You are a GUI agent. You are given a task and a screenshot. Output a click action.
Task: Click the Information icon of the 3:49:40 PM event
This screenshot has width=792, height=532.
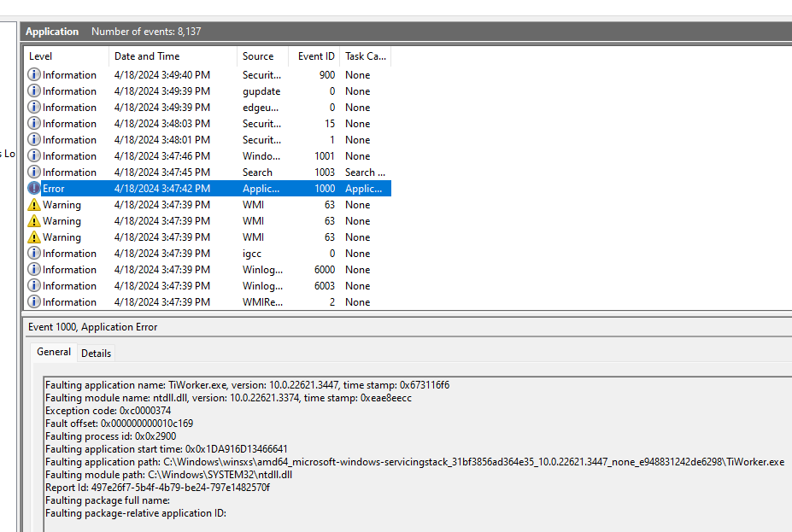coord(34,74)
